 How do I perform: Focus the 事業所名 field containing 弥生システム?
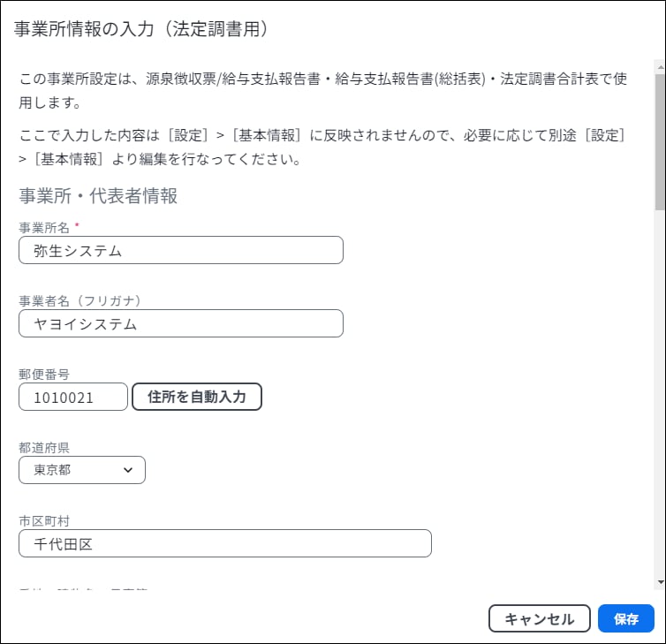pos(181,250)
